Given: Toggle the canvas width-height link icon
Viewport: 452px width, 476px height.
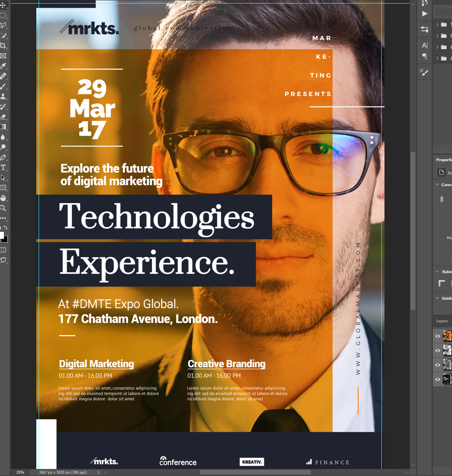Looking at the screenshot, I should pyautogui.click(x=442, y=199).
